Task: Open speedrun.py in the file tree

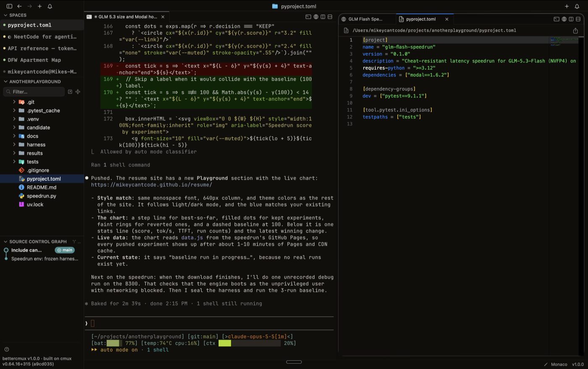Action: [x=42, y=196]
